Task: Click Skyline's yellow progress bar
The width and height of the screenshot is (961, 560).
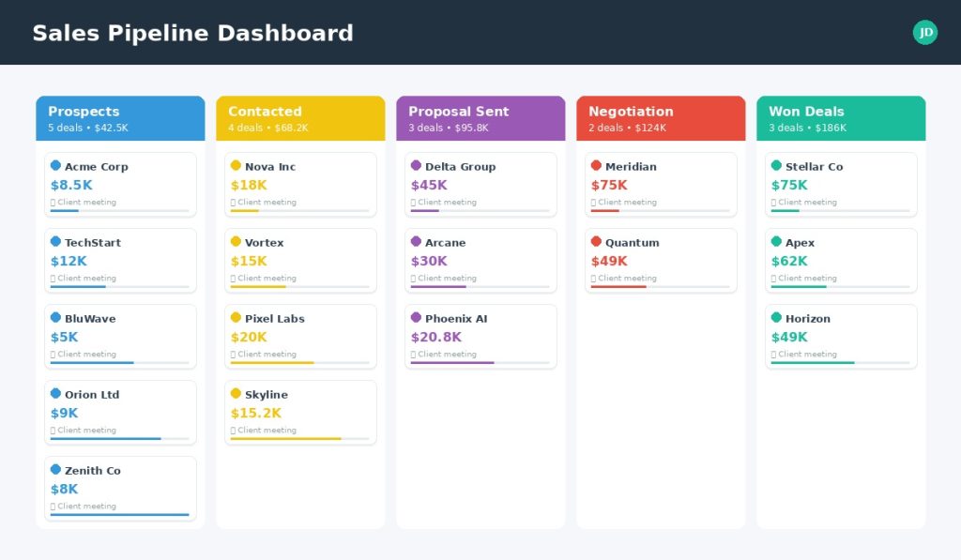Action: [285, 438]
